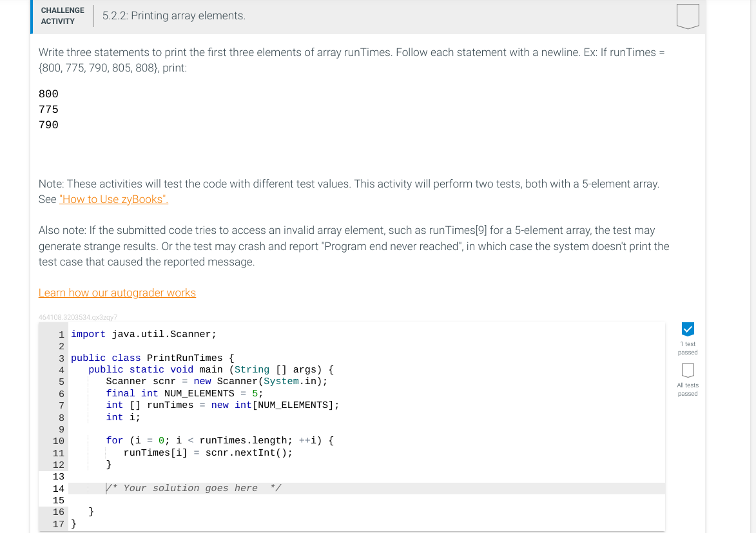Open the "How to Use zyBooks" link
The height and width of the screenshot is (533, 756).
[114, 199]
